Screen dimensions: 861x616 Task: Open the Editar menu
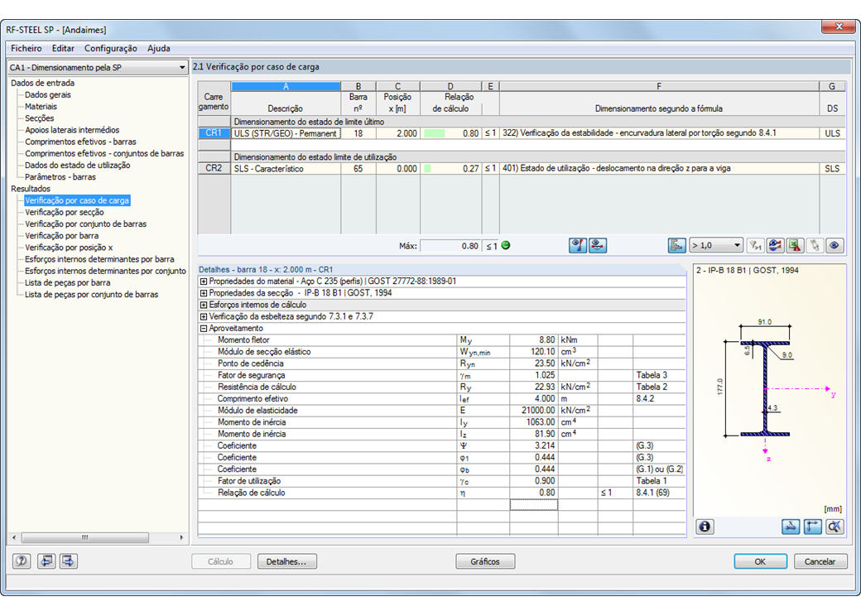coord(63,48)
